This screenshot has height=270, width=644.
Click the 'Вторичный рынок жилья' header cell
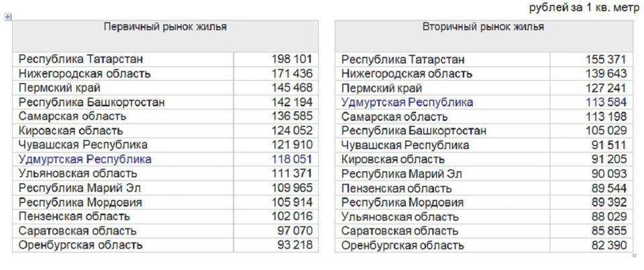tap(483, 28)
